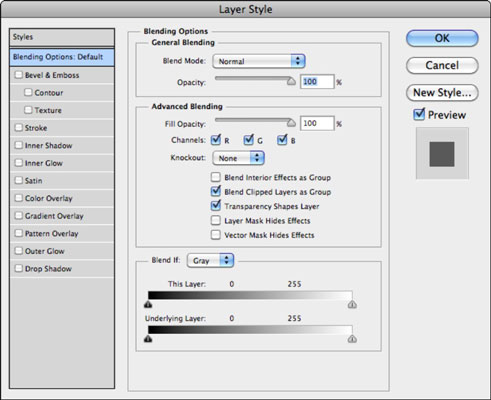491x400 pixels.
Task: Confirm with the OK button
Action: (x=442, y=38)
